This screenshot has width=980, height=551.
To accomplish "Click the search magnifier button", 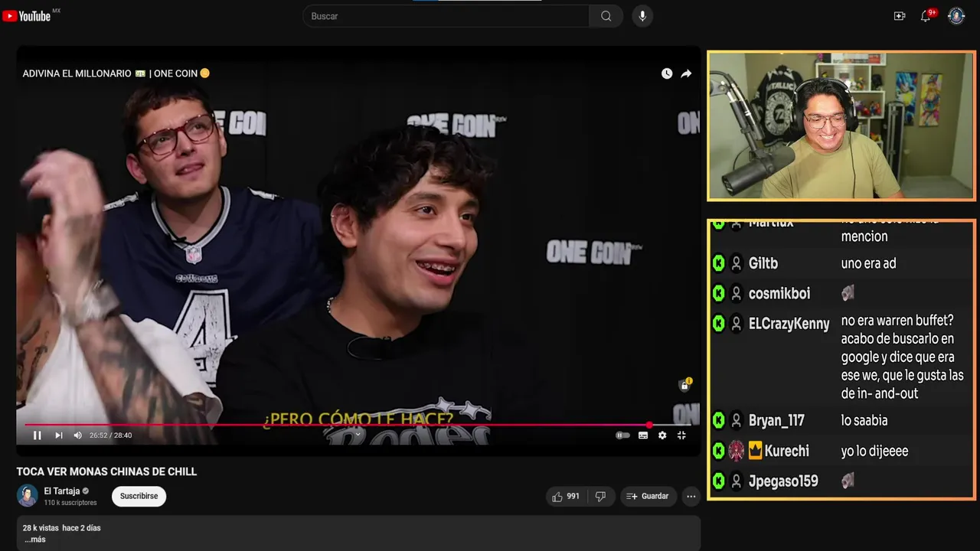I will [x=606, y=16].
